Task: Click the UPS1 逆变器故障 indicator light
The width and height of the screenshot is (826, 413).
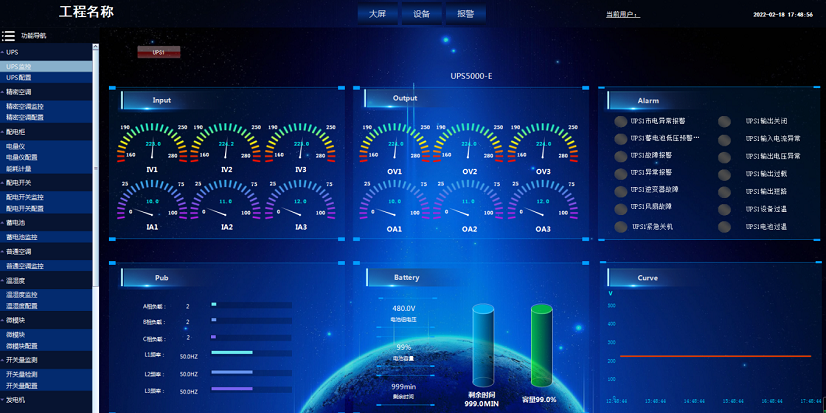Action: pyautogui.click(x=621, y=191)
